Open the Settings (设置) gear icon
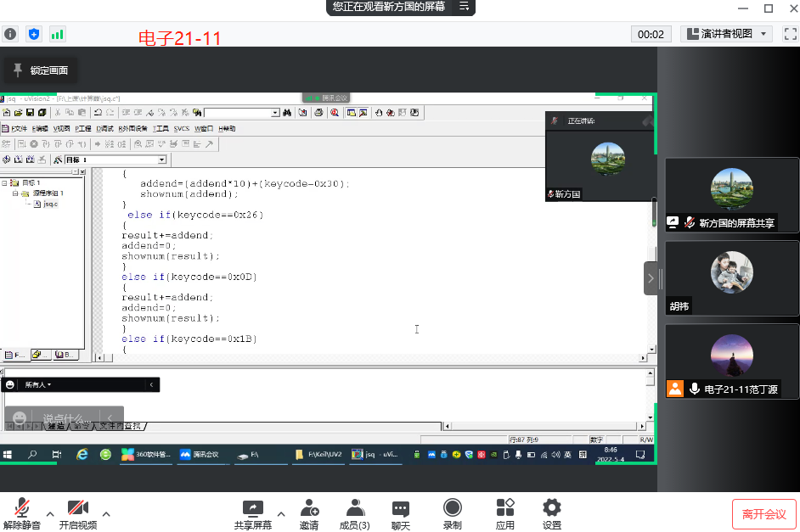Image resolution: width=800 pixels, height=532 pixels. (552, 508)
